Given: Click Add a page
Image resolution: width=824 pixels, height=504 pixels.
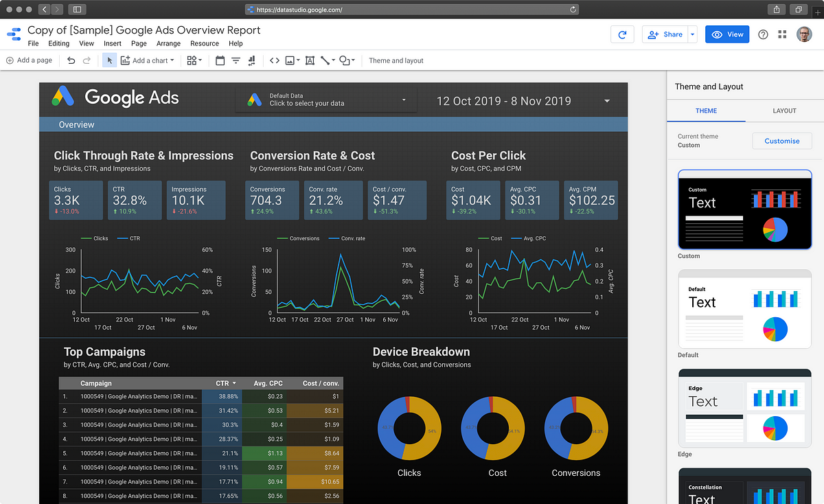Looking at the screenshot, I should (x=29, y=60).
